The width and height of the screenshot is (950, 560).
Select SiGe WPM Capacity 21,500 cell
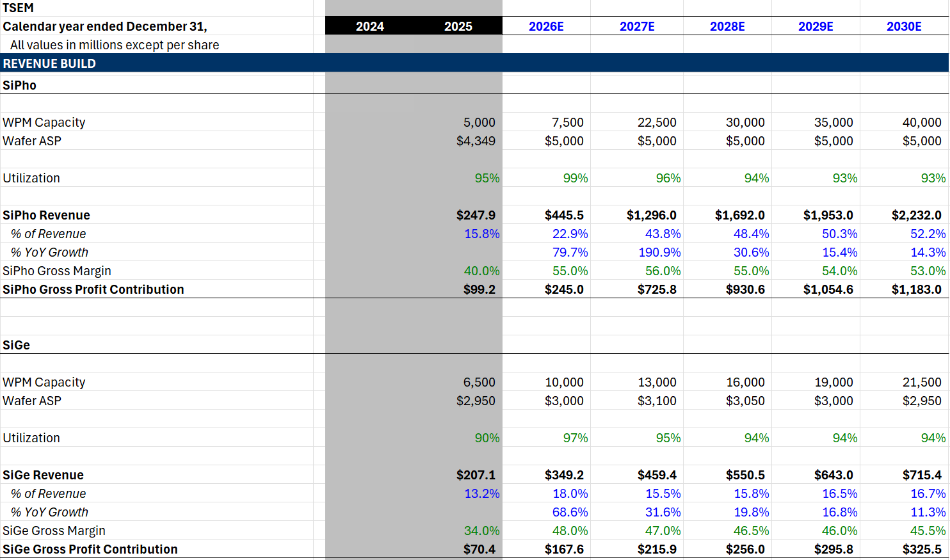click(x=904, y=382)
